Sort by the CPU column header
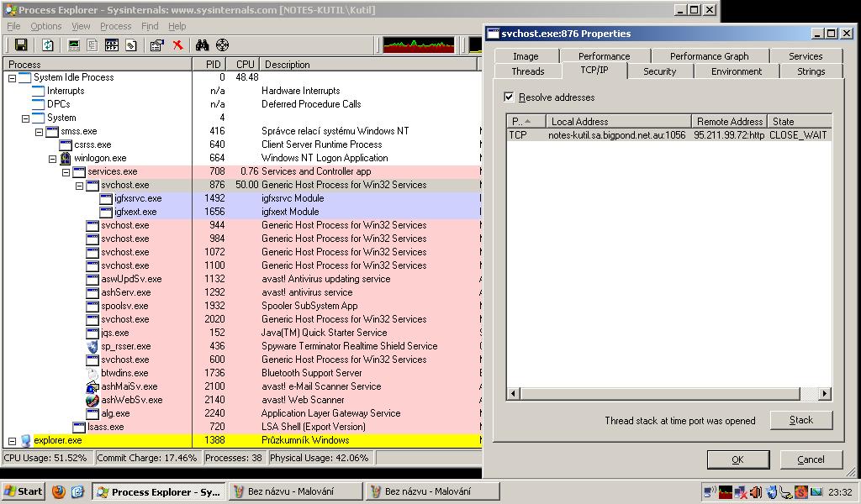The image size is (861, 504). tap(245, 65)
